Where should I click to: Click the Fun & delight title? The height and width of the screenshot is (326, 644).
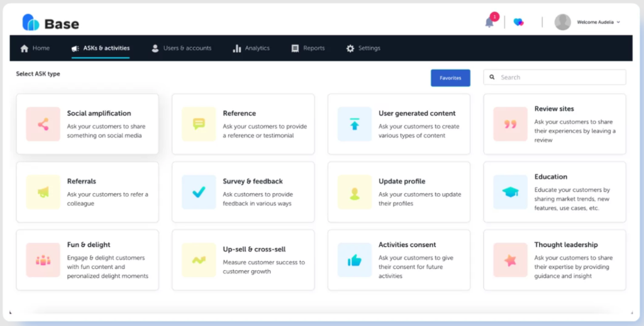click(88, 245)
